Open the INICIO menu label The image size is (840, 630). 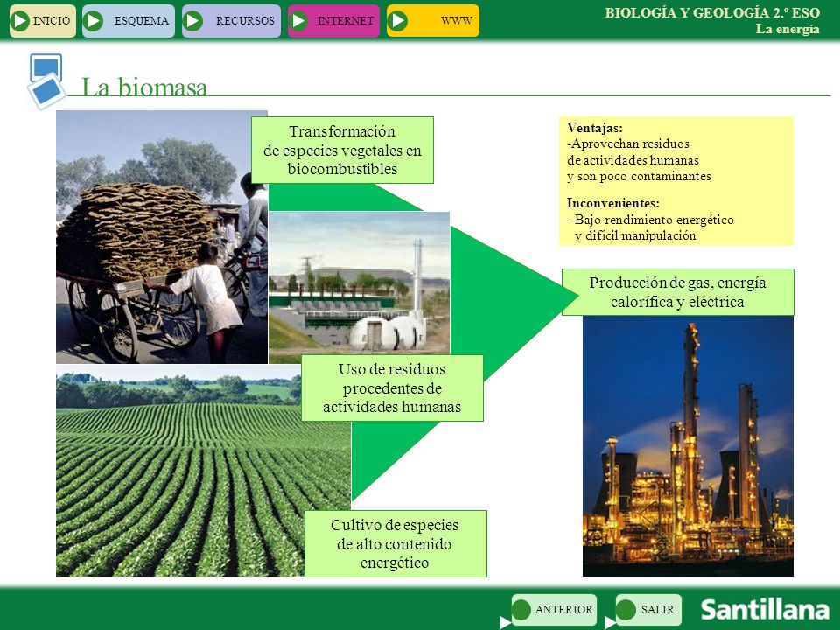click(52, 21)
